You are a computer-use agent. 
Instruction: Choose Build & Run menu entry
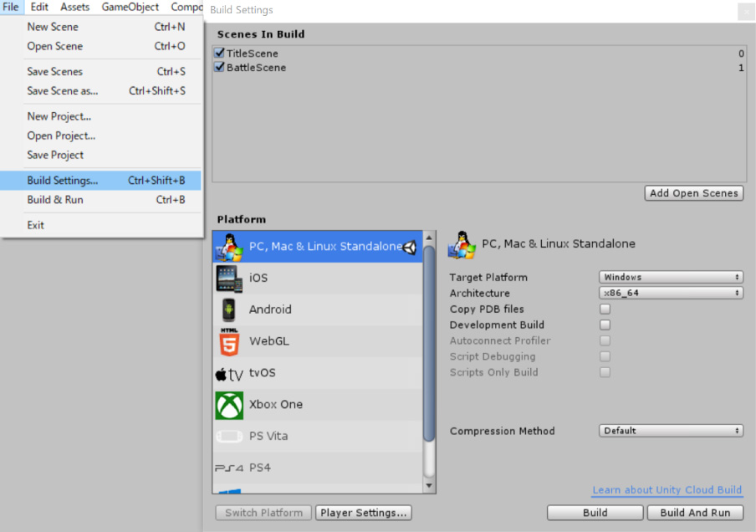point(100,200)
